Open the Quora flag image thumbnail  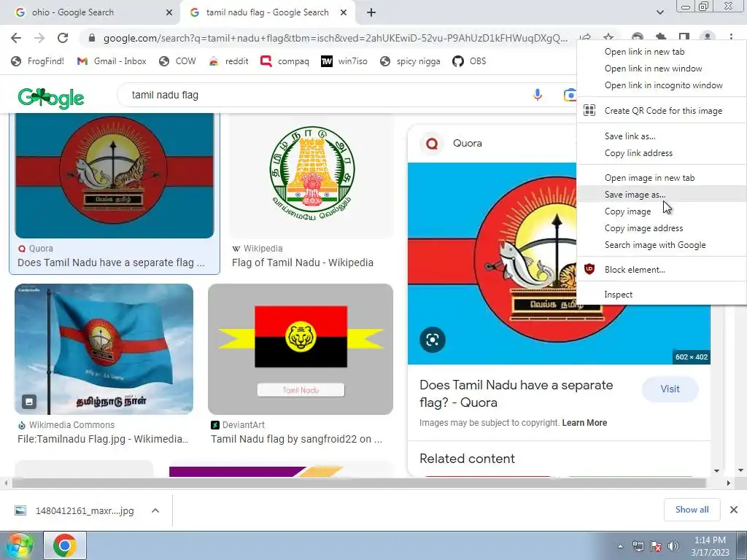point(115,175)
